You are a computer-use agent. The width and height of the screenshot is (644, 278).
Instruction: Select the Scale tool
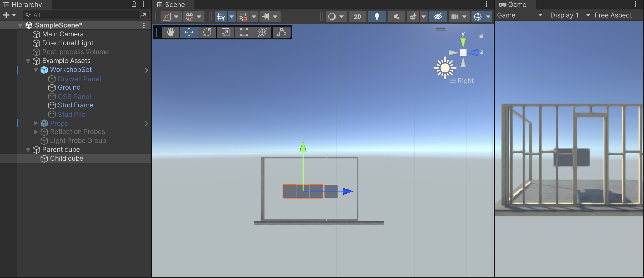click(226, 32)
